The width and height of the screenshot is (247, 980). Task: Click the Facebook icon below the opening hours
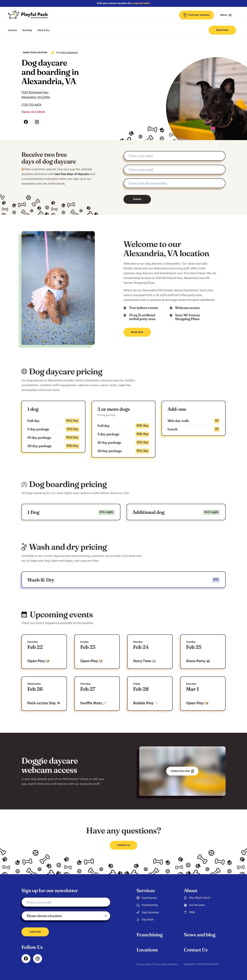[x=26, y=122]
